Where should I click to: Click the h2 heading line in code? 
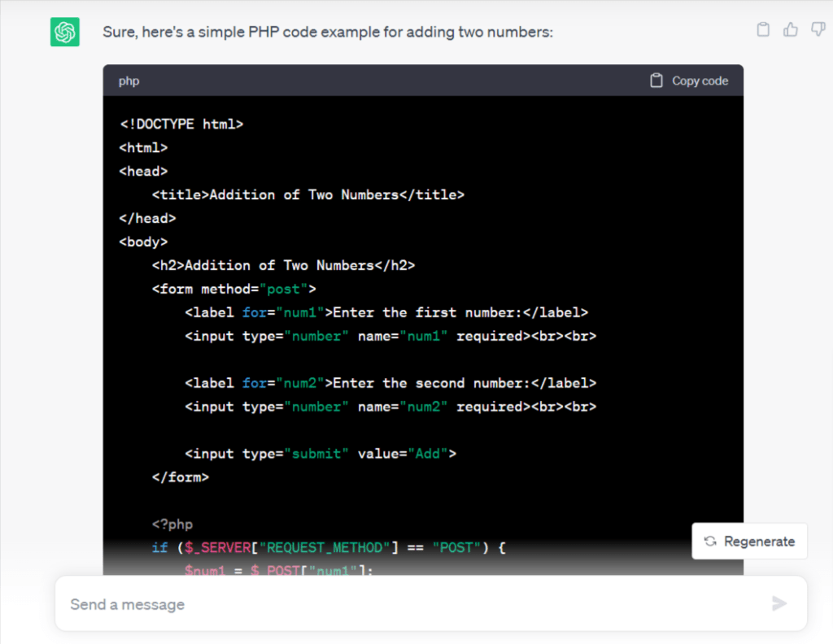click(283, 266)
